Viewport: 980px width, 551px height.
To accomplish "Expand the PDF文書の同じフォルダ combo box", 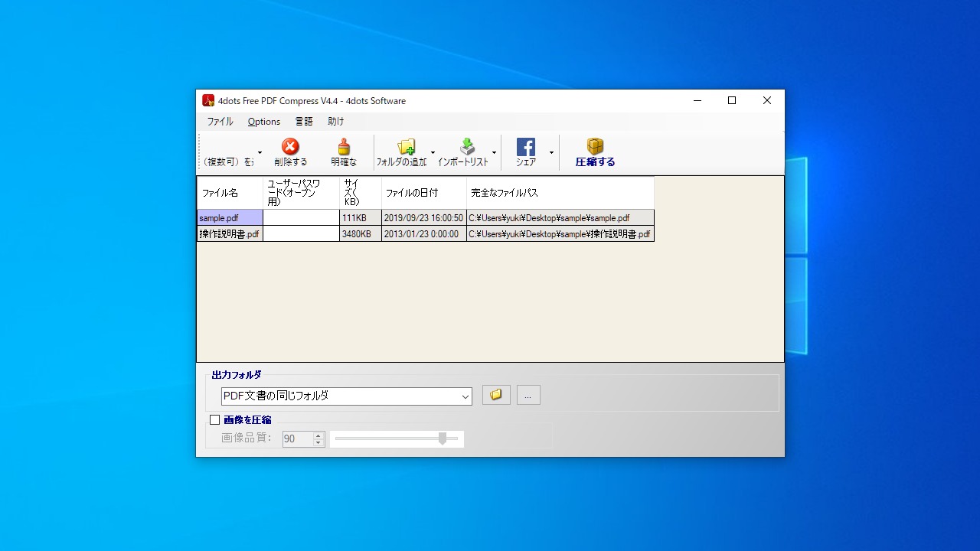I will pos(465,396).
